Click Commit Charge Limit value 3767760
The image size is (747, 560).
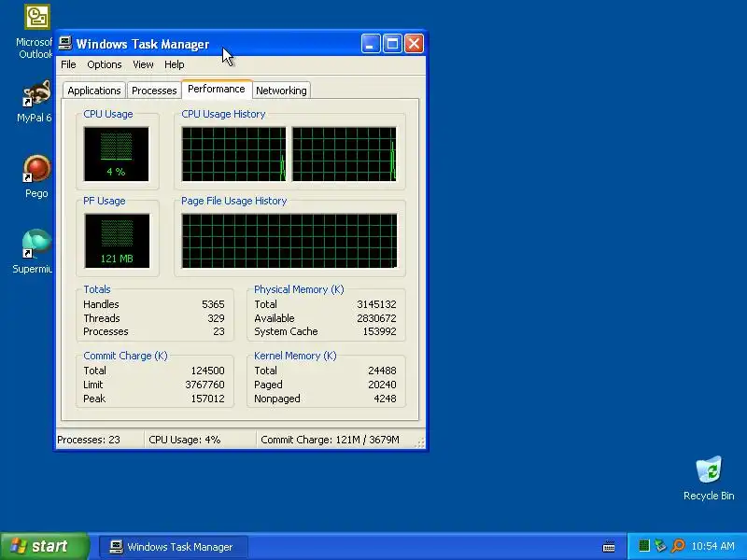tap(204, 385)
